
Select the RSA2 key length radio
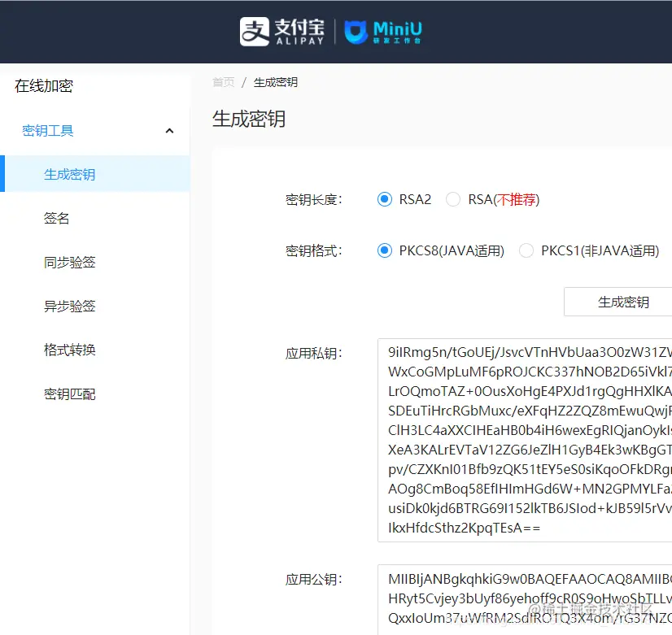tap(385, 199)
